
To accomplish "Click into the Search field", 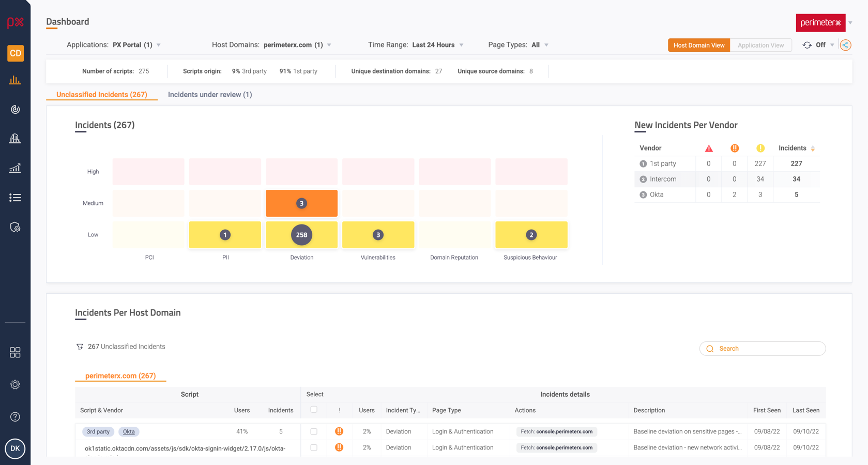I will tap(763, 349).
